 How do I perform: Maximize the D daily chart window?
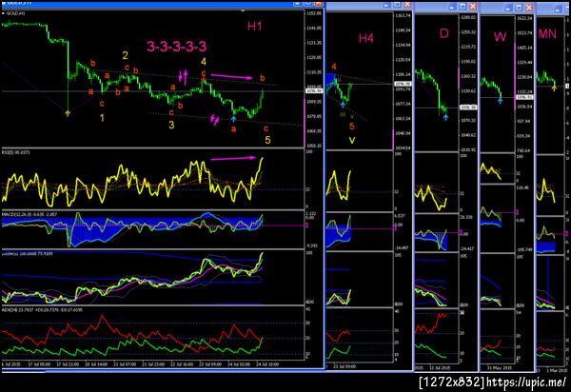pos(463,7)
